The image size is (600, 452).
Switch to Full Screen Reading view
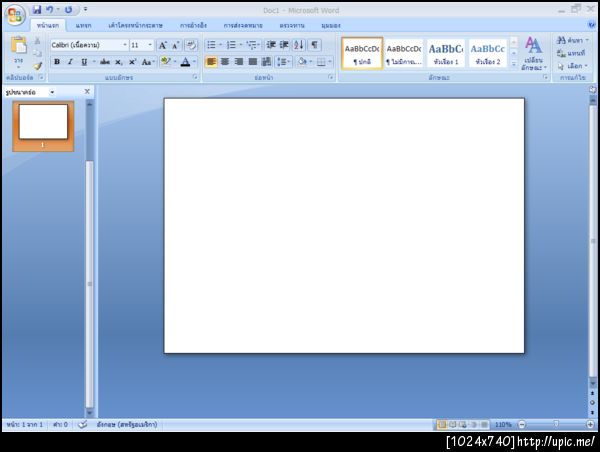(x=453, y=424)
